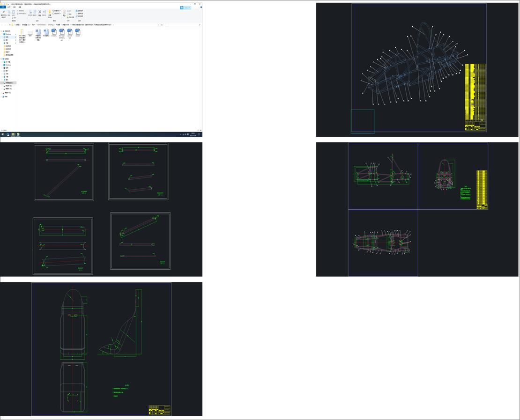Click the Move to icon in the ribbon
Screen dimensions: 520x420
coord(30,13)
